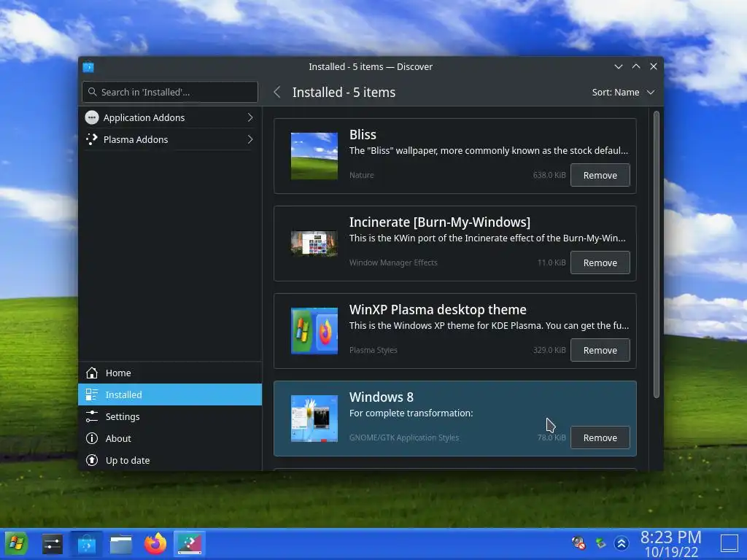Click the Discover app icon in title bar
Image resolution: width=747 pixels, height=560 pixels.
pyautogui.click(x=88, y=67)
